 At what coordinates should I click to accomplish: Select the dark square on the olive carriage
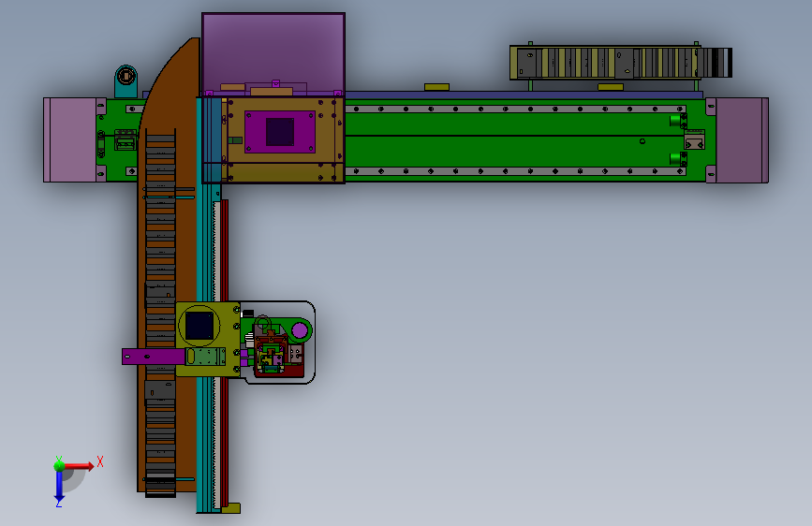(x=199, y=326)
